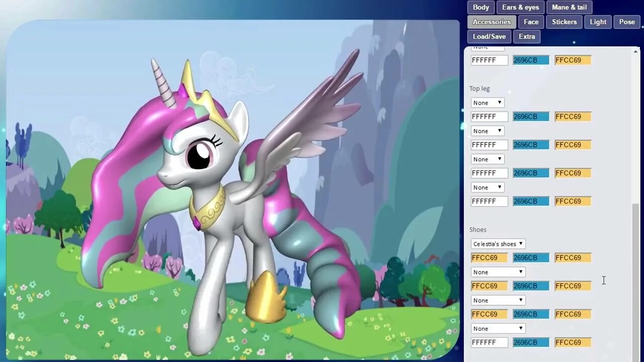This screenshot has height=362, width=644.
Task: Go to the Face tab
Action: pos(531,22)
